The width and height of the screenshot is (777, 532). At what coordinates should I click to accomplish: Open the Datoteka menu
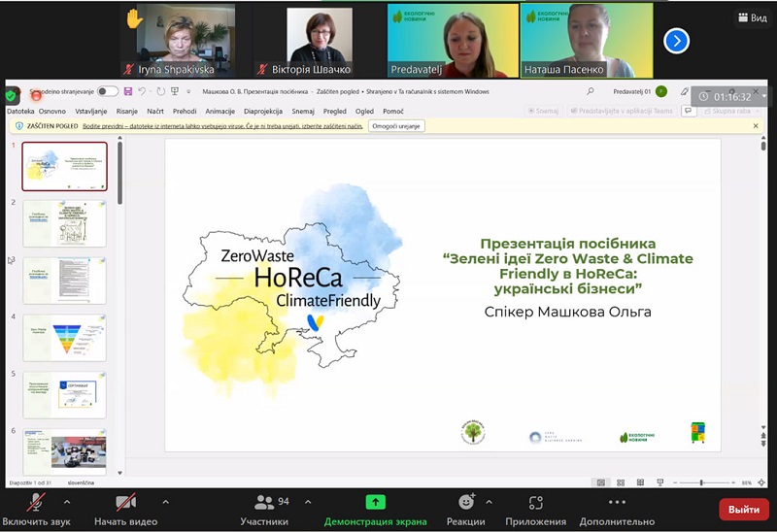pos(20,111)
